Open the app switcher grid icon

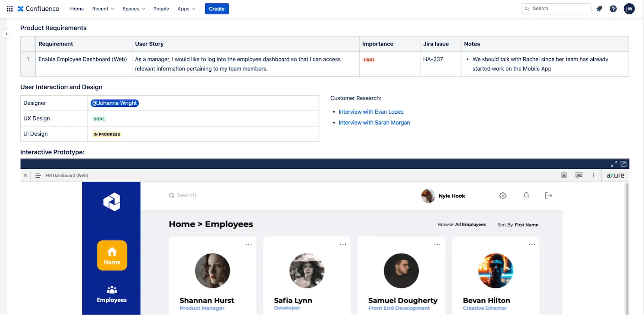tap(9, 9)
